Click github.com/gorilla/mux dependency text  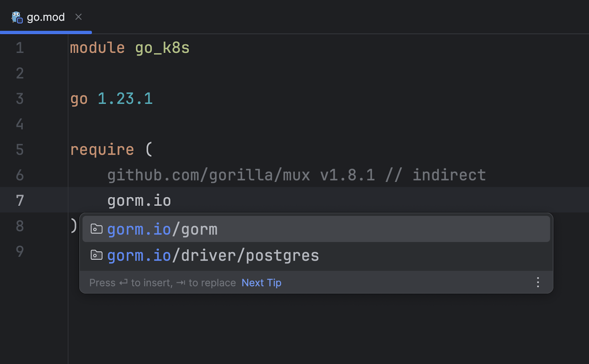[x=209, y=175]
